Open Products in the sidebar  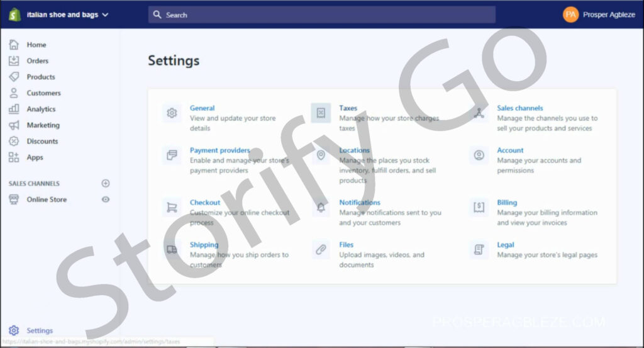point(41,77)
